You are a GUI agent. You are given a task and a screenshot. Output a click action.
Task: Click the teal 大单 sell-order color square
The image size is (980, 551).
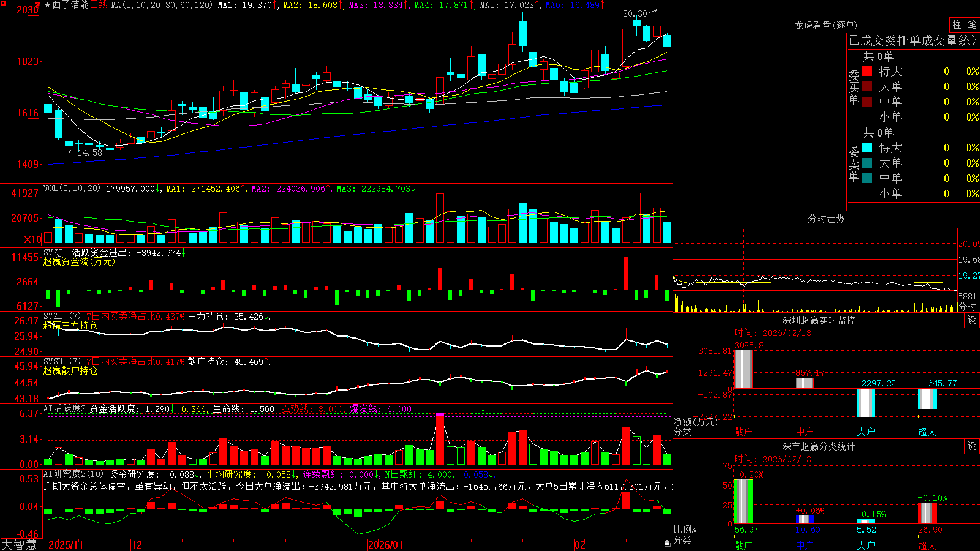coord(867,163)
